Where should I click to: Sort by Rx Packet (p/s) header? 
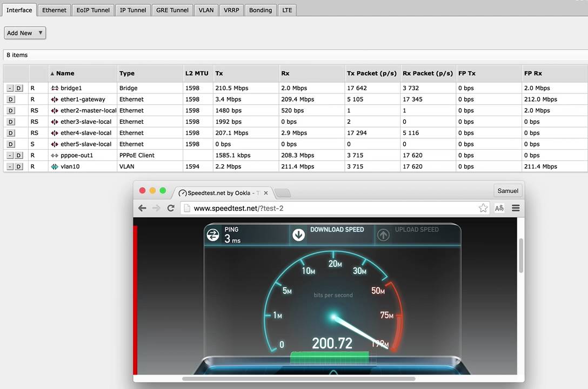[x=428, y=73]
